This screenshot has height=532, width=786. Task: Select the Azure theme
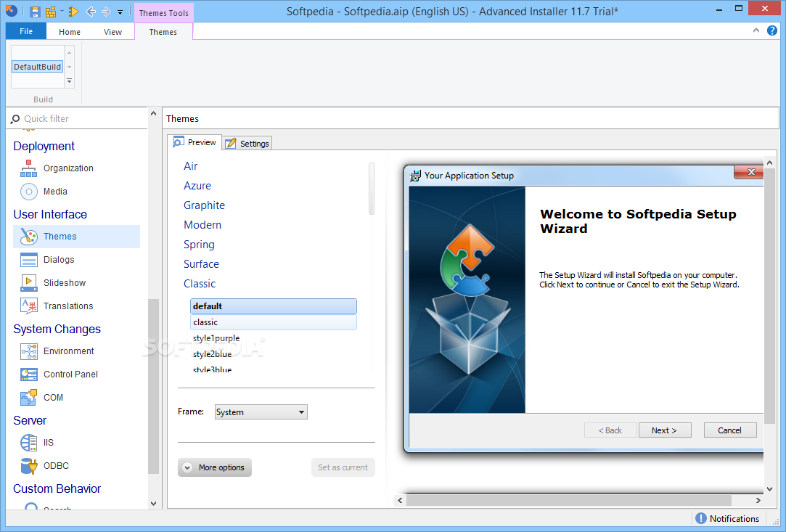pos(197,186)
